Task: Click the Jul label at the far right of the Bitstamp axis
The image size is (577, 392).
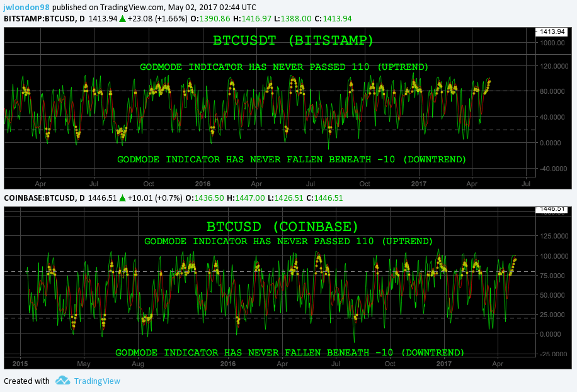Action: (526, 184)
